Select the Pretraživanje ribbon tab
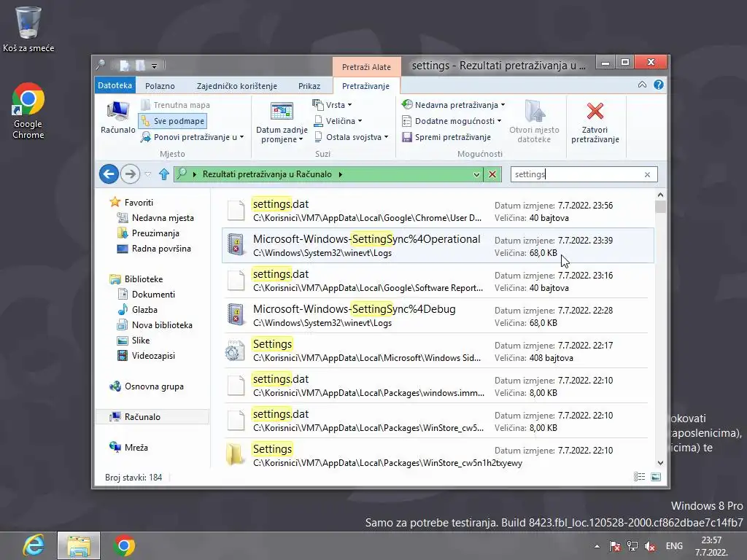The height and width of the screenshot is (560, 747). 366,86
